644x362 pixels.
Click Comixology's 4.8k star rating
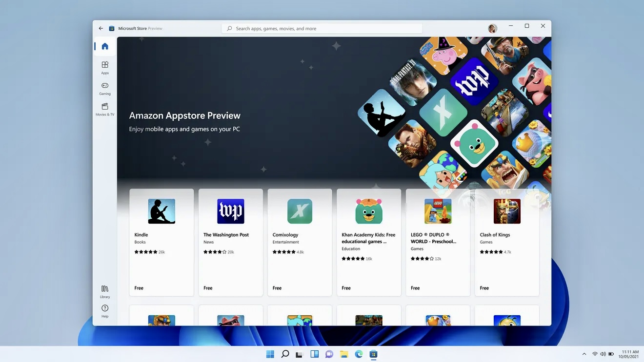(288, 252)
